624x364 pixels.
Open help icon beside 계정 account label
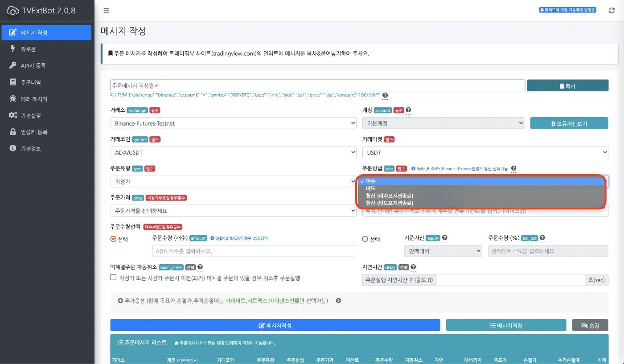(408, 110)
